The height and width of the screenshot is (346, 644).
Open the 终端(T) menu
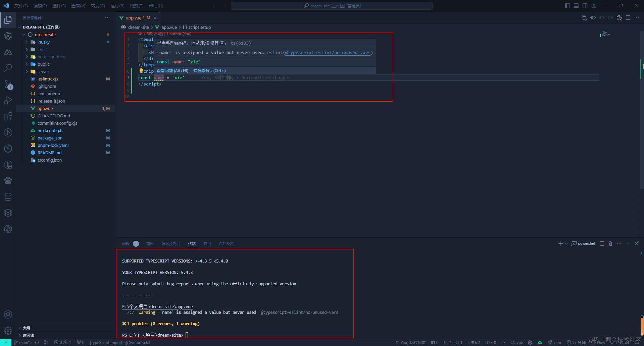(x=136, y=6)
